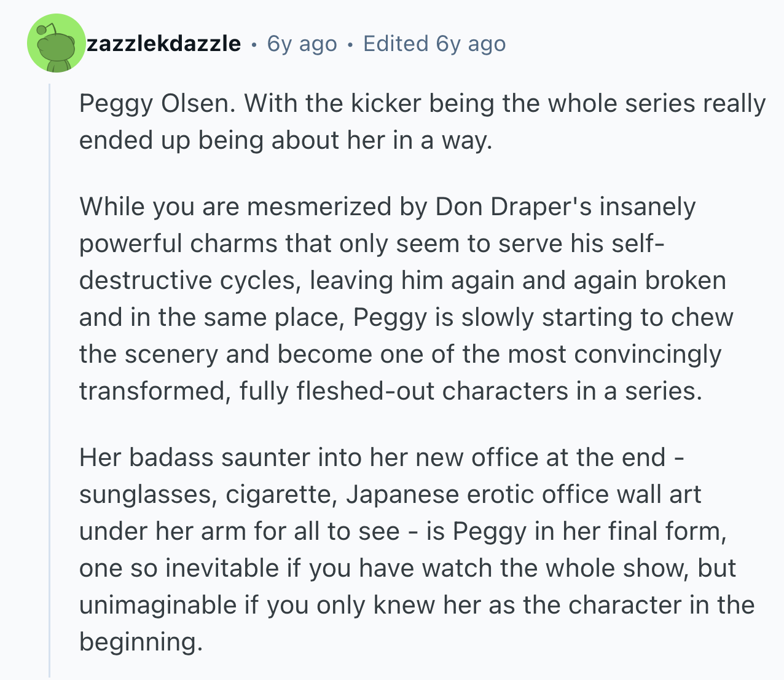Click the text "fleshed-out characters"
Viewport: 784px width, 680px height.
tap(432, 391)
